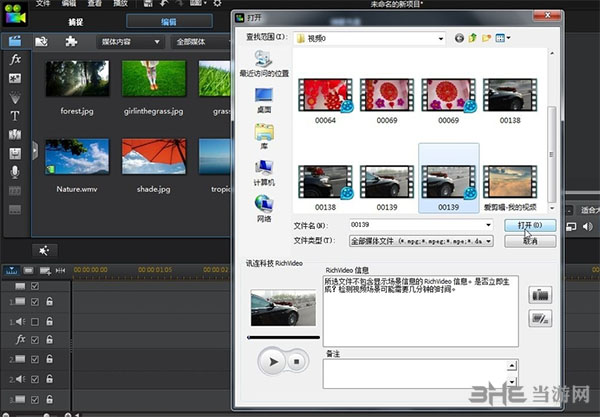
Task: Open the 全部媒体 filter dropdown
Action: pyautogui.click(x=201, y=42)
